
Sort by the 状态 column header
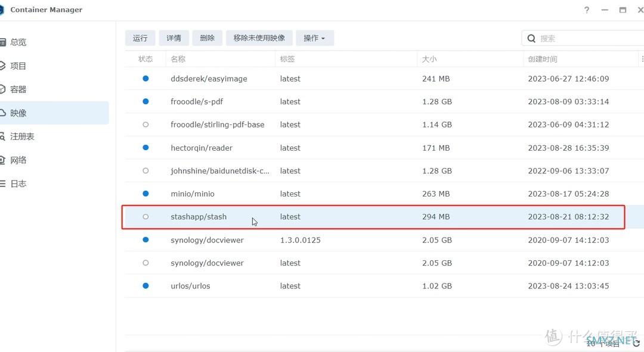(145, 59)
